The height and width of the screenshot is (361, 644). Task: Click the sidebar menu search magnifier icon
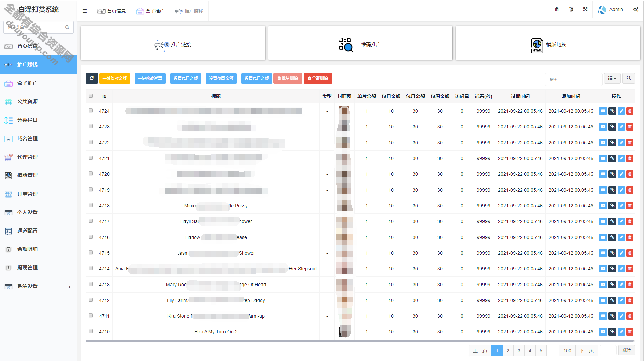[x=67, y=27]
